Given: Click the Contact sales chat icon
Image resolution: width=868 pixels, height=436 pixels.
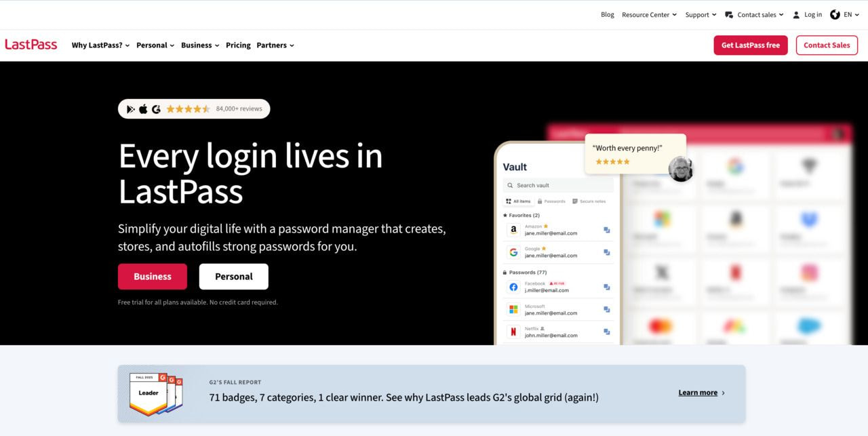Looking at the screenshot, I should 729,15.
